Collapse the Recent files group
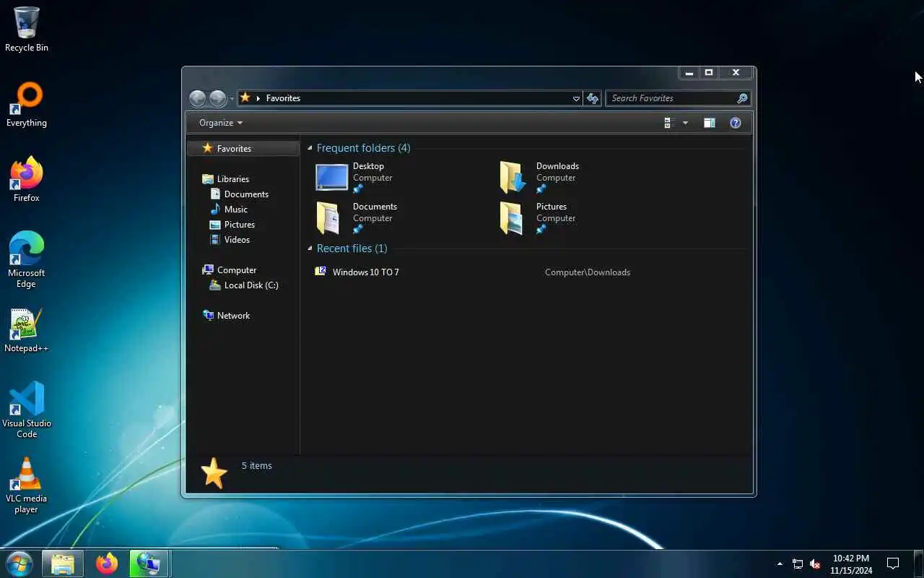 [x=310, y=249]
